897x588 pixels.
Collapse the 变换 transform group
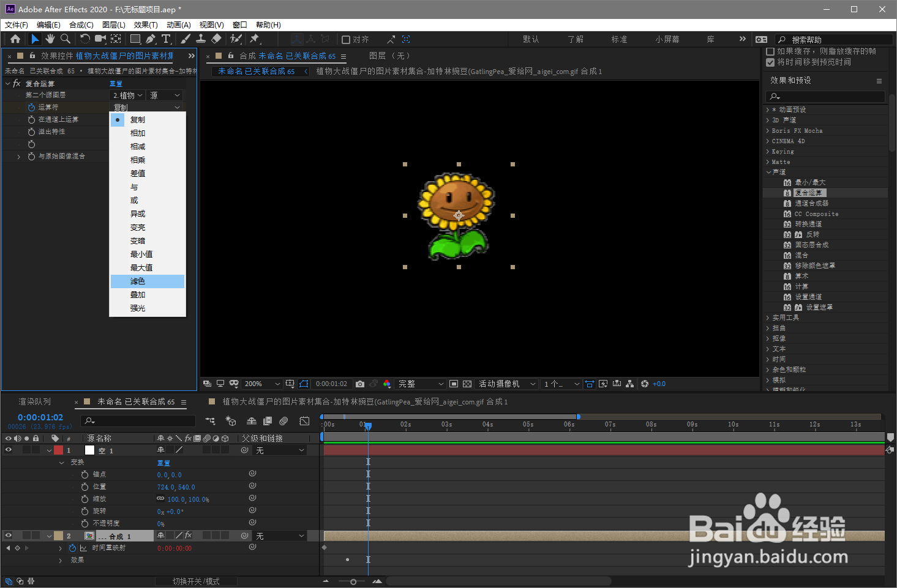62,463
